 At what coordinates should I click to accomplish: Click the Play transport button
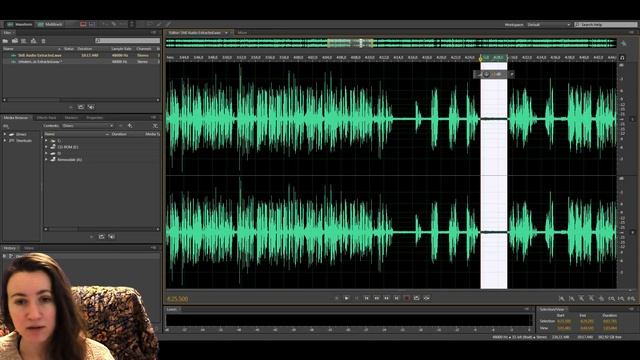click(347, 298)
